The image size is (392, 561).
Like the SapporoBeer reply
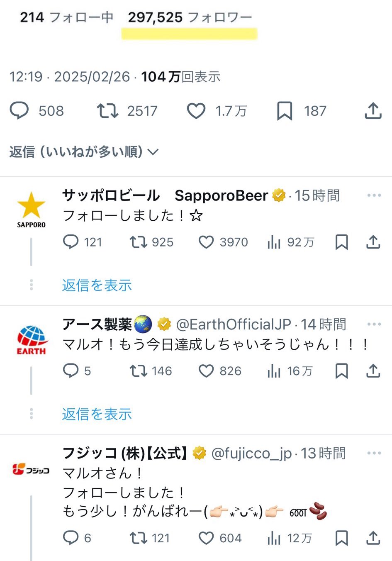pyautogui.click(x=206, y=242)
